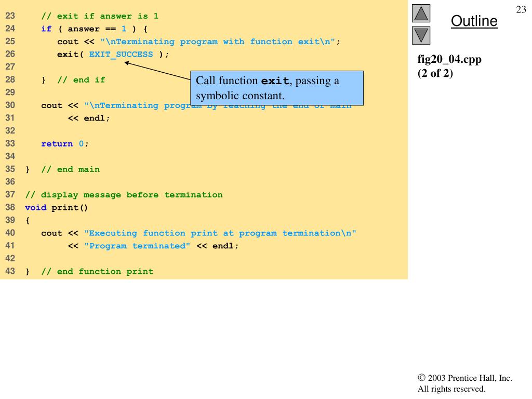The height and width of the screenshot is (399, 532).
Task: Click the "All rights reserved." text
Action: coord(451,389)
